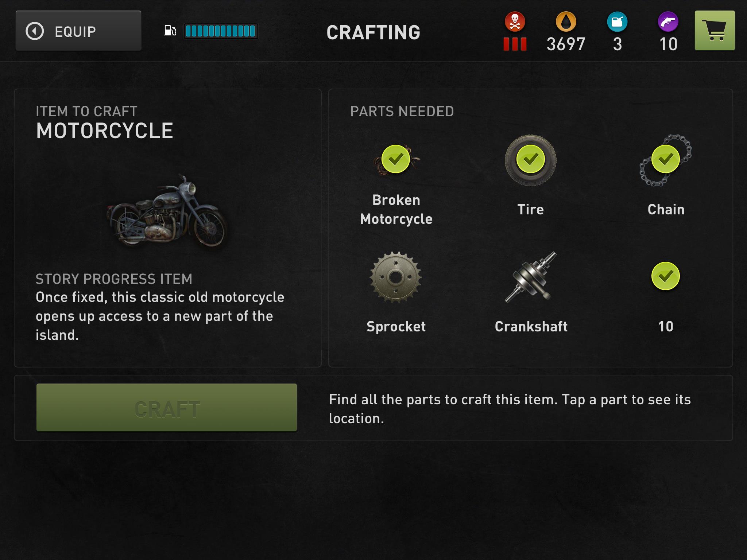This screenshot has width=747, height=560.
Task: Go back to the Equip screen
Action: (78, 31)
